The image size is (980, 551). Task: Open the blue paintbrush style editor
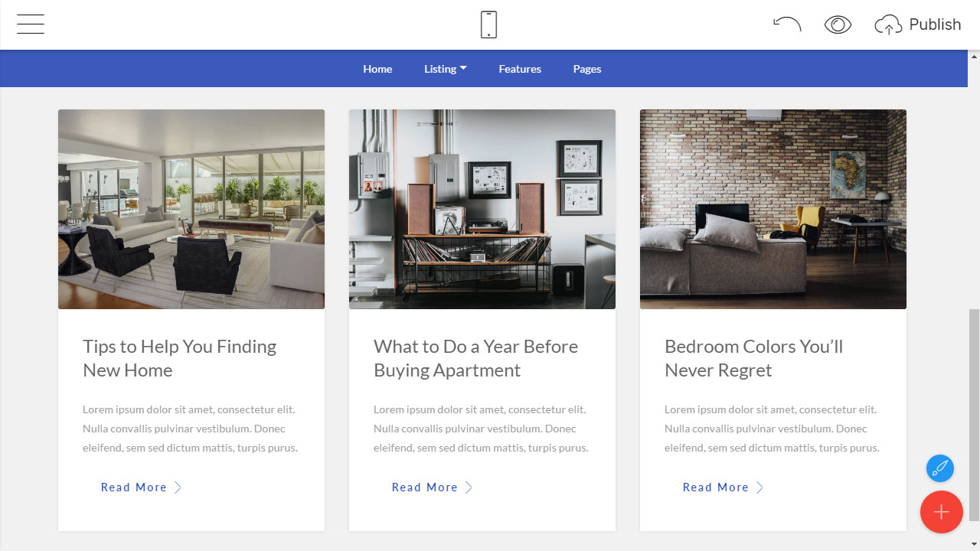pos(940,468)
